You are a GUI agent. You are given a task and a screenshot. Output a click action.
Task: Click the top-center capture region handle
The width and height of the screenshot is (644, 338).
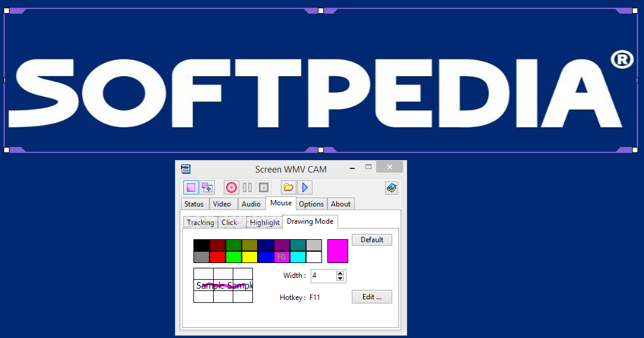(321, 11)
